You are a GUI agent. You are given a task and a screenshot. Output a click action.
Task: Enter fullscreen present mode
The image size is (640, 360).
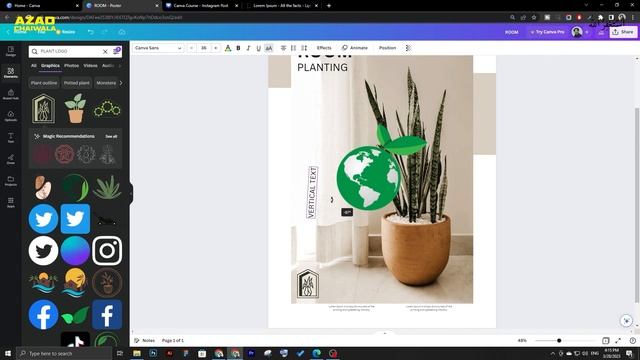pyautogui.click(x=618, y=340)
